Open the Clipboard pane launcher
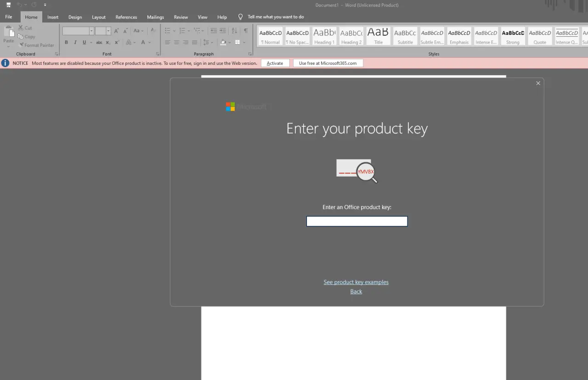 (57, 54)
